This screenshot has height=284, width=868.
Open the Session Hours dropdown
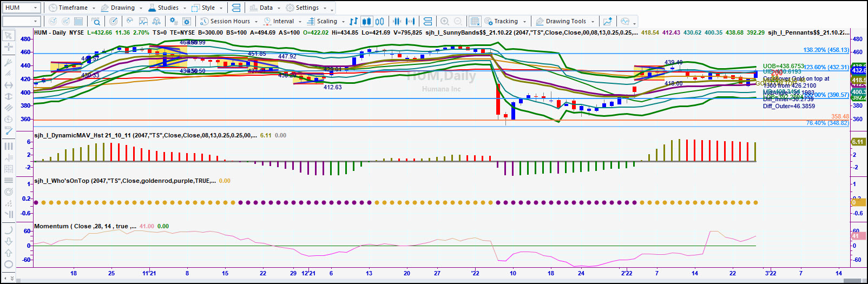pos(229,21)
